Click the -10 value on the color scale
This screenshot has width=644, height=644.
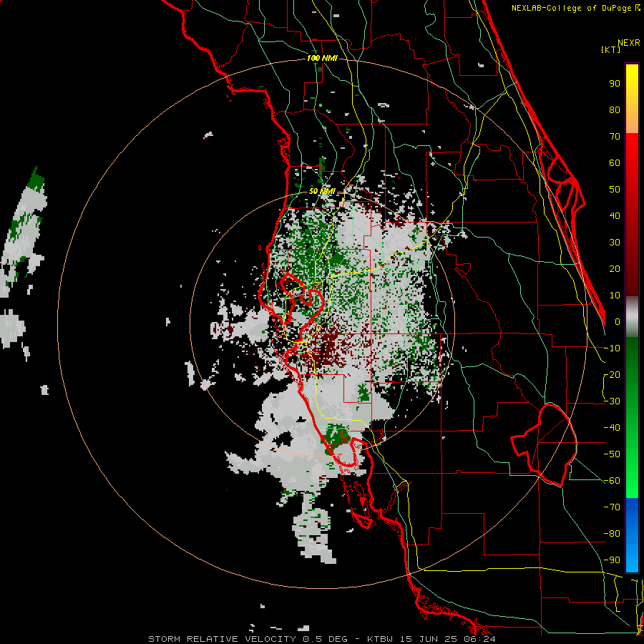(x=612, y=348)
